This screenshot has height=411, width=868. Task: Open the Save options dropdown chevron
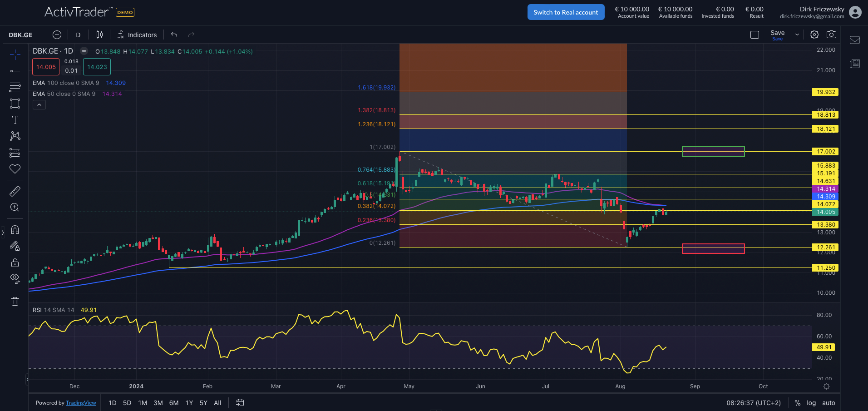pyautogui.click(x=797, y=34)
